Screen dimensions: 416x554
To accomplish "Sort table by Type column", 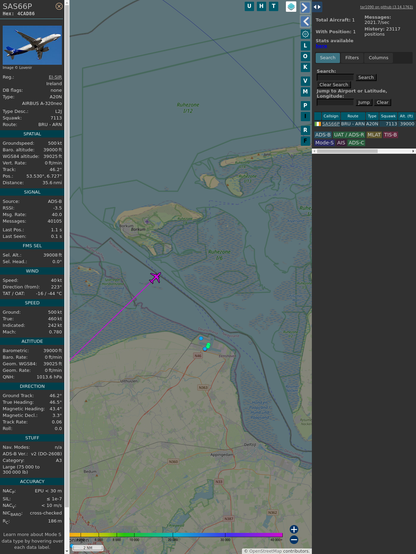I will (x=372, y=116).
